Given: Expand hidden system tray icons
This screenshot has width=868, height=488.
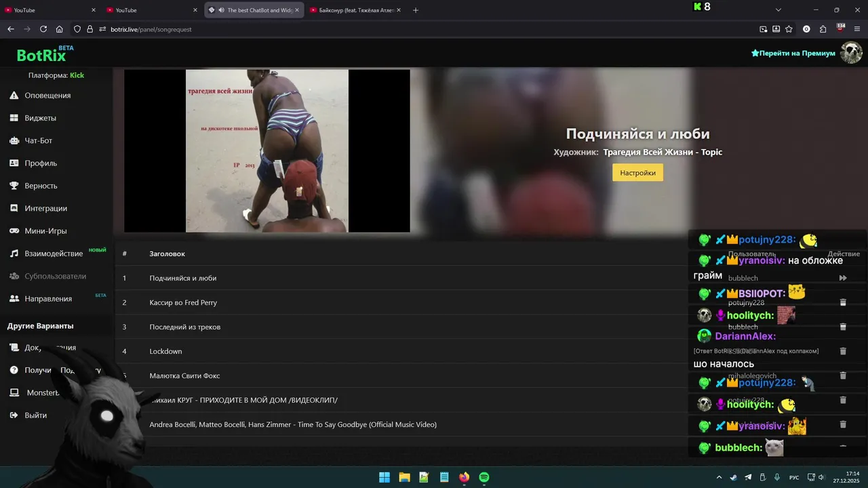Looking at the screenshot, I should coord(719,477).
